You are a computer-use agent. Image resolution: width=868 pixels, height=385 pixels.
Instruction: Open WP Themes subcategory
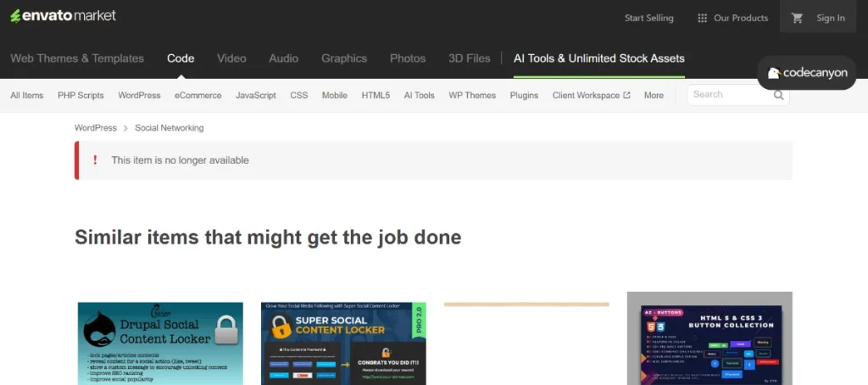coord(472,95)
